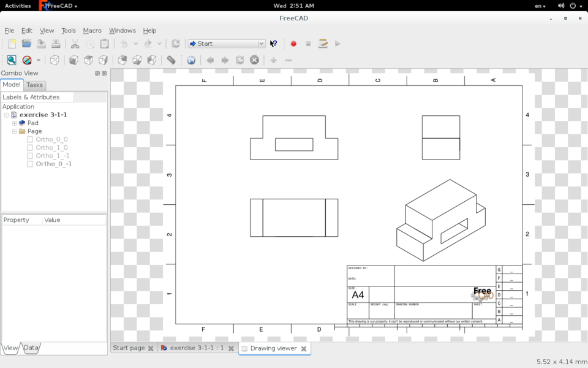Open the web browser globe icon
This screenshot has width=588, height=368.
pyautogui.click(x=190, y=59)
